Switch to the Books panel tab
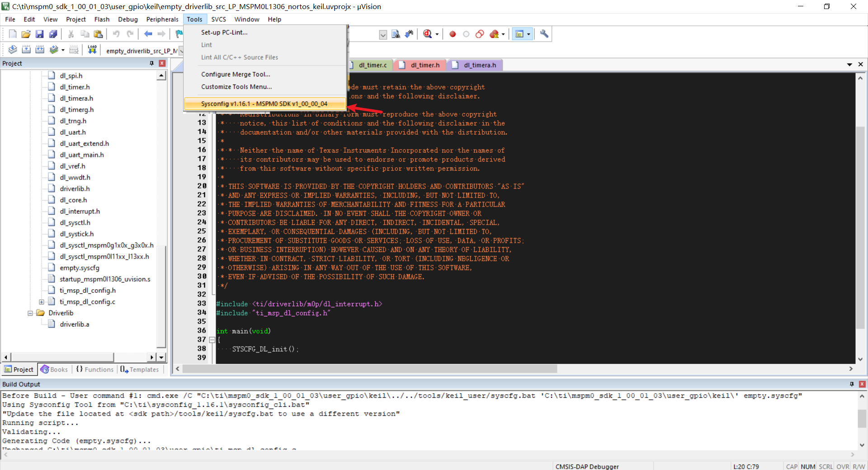The height and width of the screenshot is (470, 868). coord(54,369)
